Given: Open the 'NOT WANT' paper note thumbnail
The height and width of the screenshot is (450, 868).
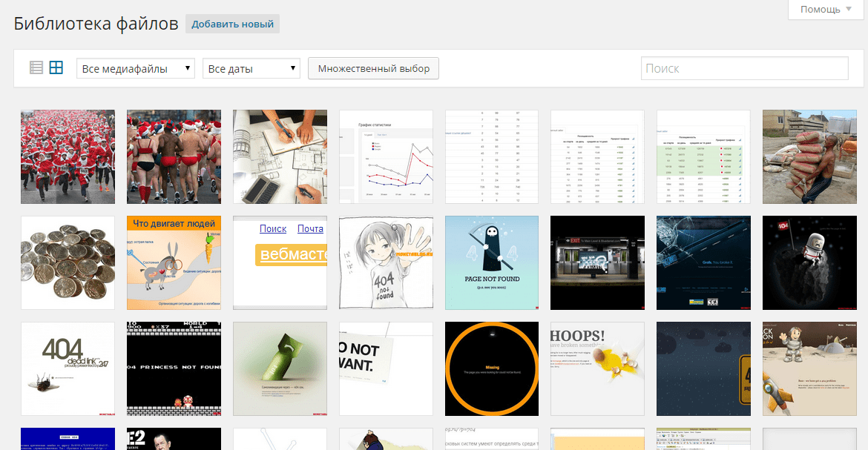Looking at the screenshot, I should pyautogui.click(x=386, y=368).
